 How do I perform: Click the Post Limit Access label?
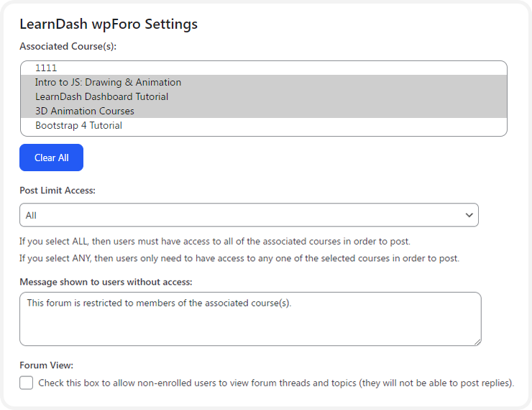click(x=58, y=191)
